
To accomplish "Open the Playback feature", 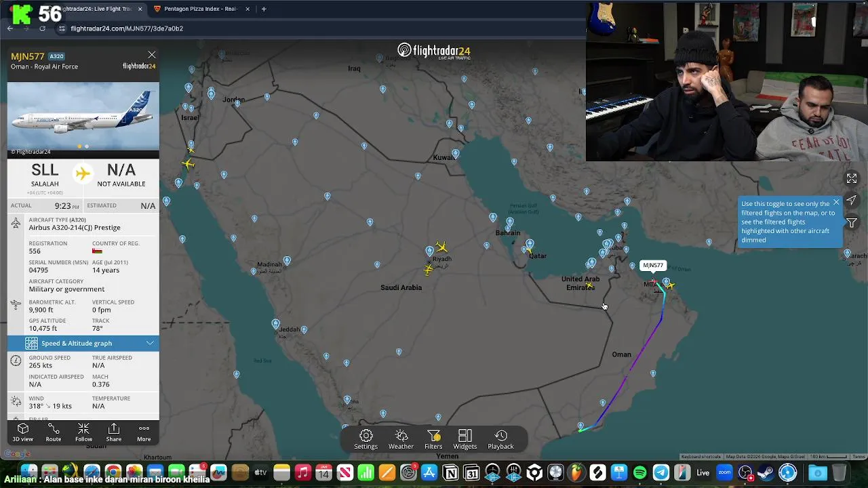I will [500, 439].
